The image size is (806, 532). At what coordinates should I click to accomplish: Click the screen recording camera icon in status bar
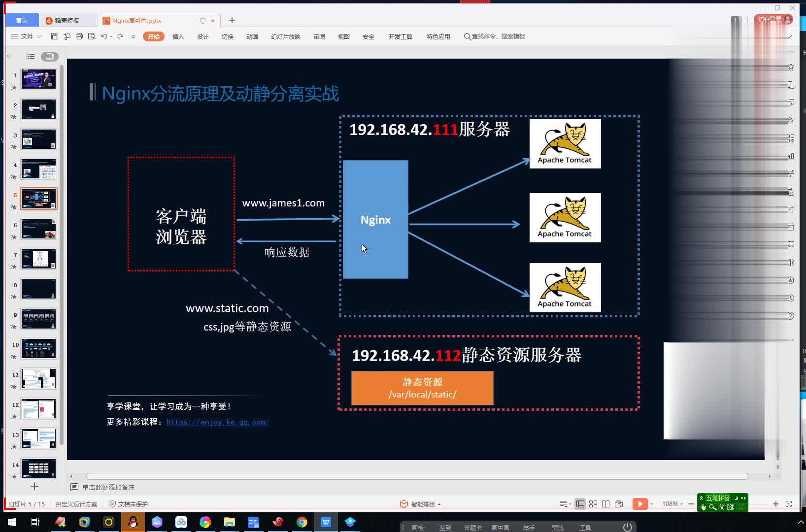click(x=619, y=504)
